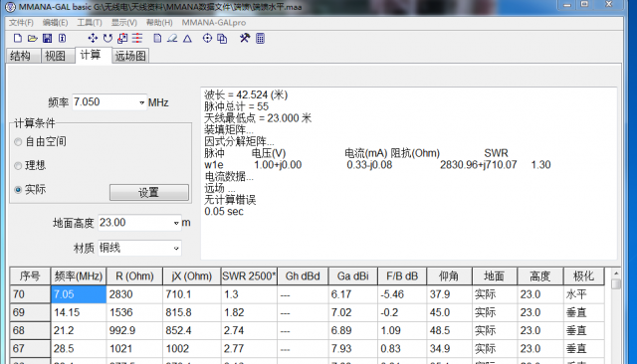Click the 极化 column header
The image size is (637, 364).
[583, 276]
